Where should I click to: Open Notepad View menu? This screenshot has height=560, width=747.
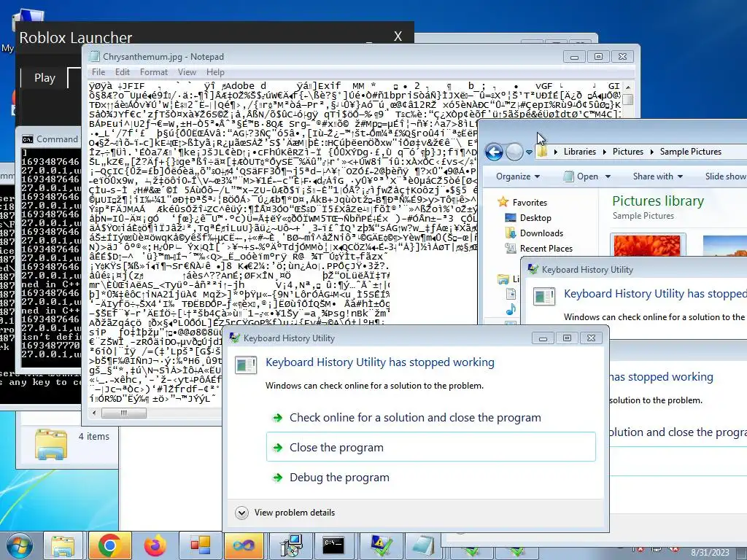click(x=187, y=72)
